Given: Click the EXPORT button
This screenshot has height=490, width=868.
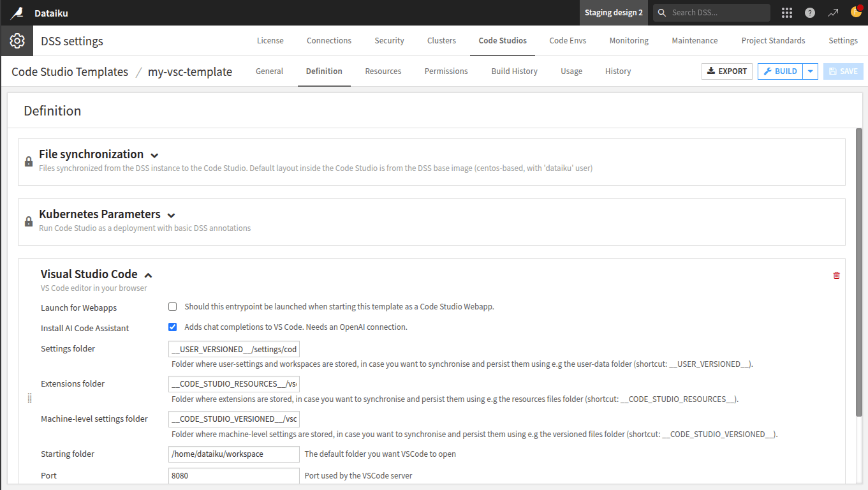Looking at the screenshot, I should click(x=726, y=71).
